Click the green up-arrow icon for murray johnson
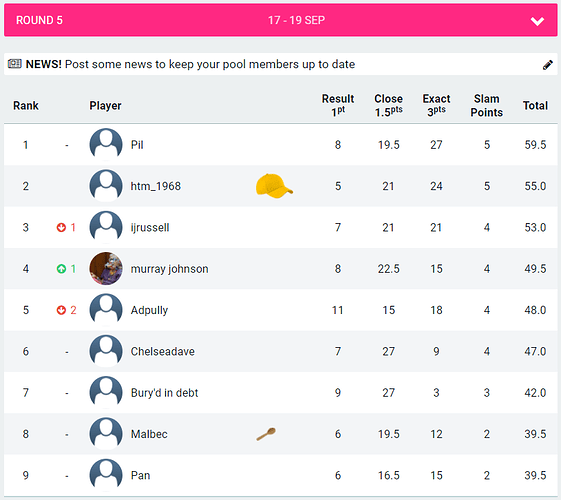Viewport: 561px width, 500px height. [x=61, y=269]
